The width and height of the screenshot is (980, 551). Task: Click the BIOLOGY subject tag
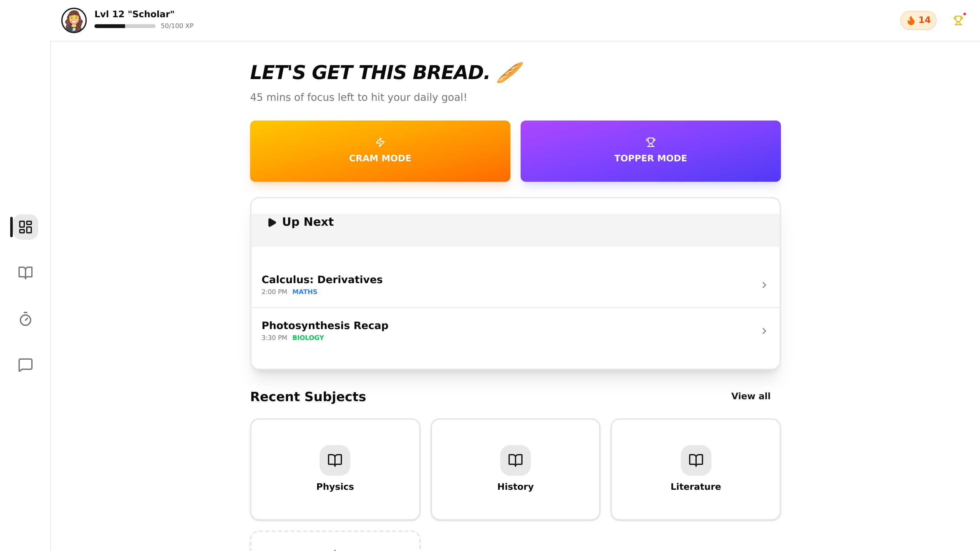pyautogui.click(x=308, y=338)
